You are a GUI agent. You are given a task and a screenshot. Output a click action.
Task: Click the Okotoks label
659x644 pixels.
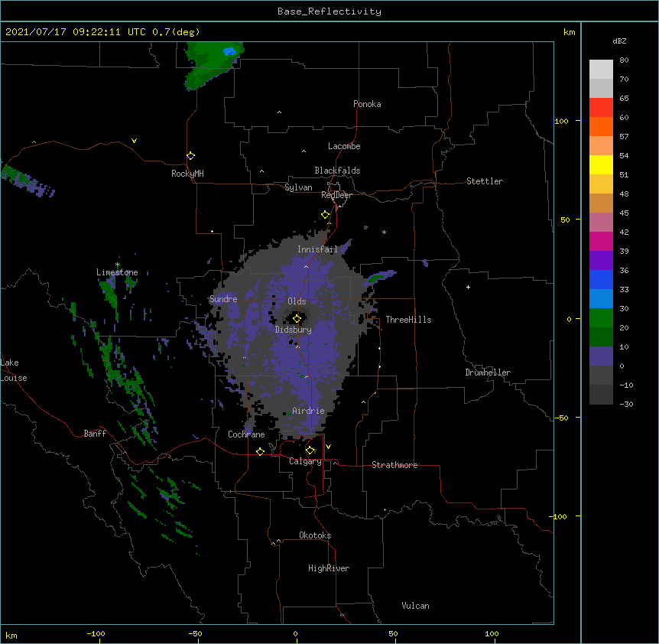pyautogui.click(x=315, y=535)
